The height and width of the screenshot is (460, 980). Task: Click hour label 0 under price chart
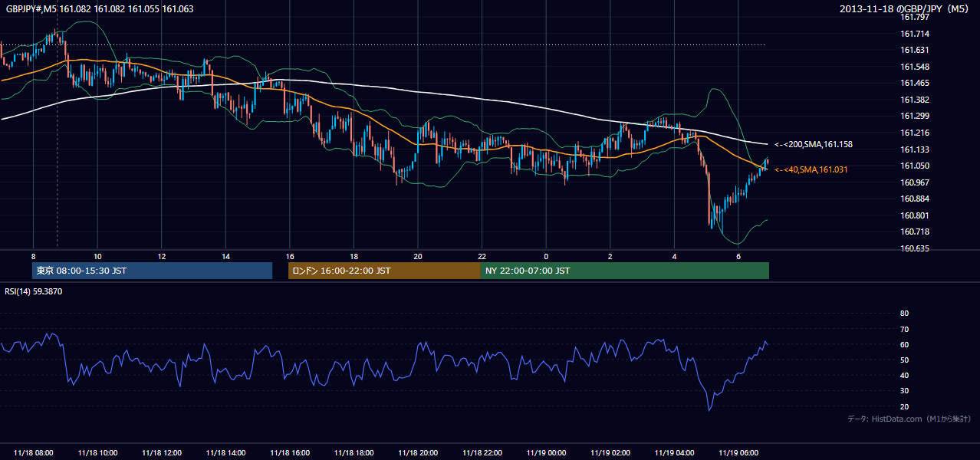(x=546, y=256)
